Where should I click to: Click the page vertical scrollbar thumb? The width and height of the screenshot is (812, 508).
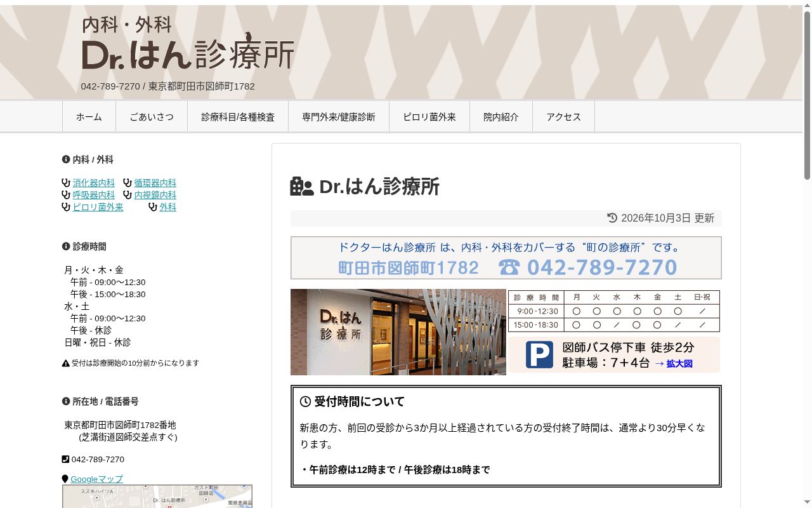click(x=807, y=95)
